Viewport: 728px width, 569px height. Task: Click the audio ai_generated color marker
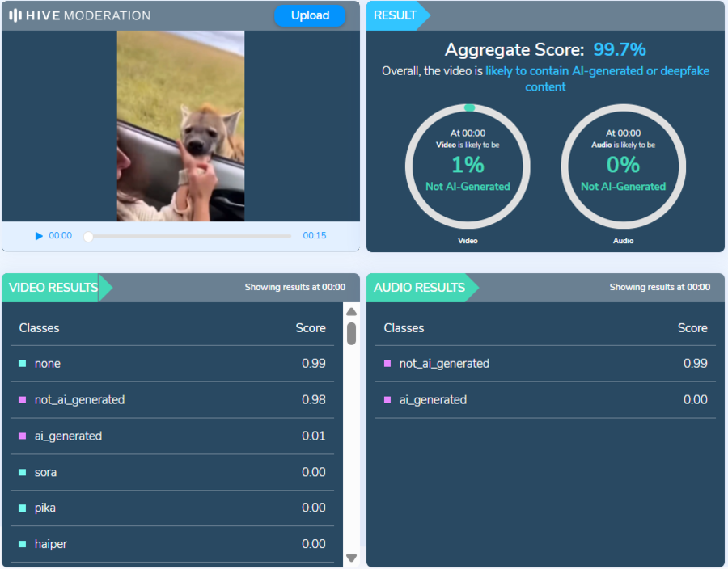pyautogui.click(x=387, y=400)
